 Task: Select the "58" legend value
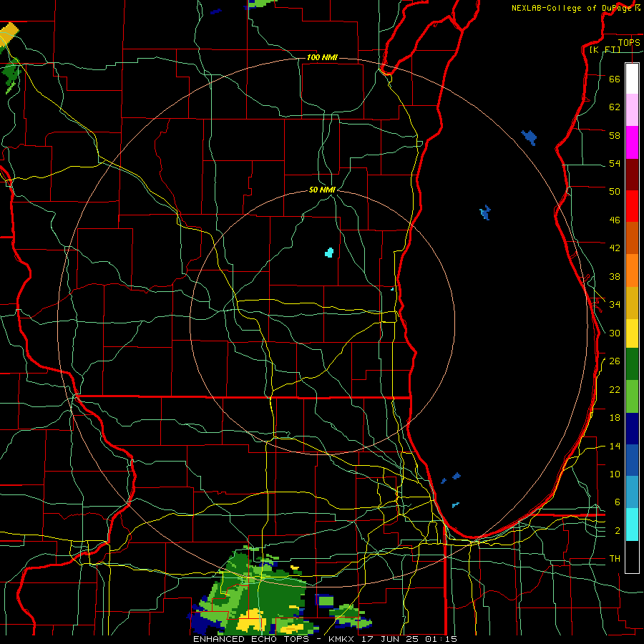click(x=615, y=135)
